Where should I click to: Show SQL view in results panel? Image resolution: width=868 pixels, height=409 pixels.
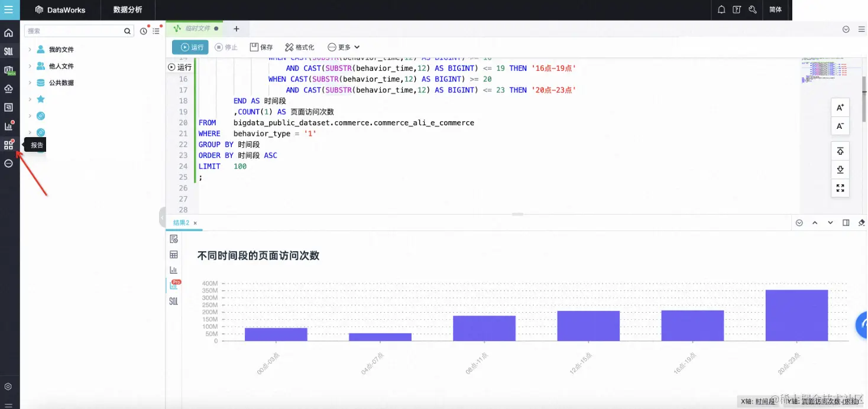(174, 301)
